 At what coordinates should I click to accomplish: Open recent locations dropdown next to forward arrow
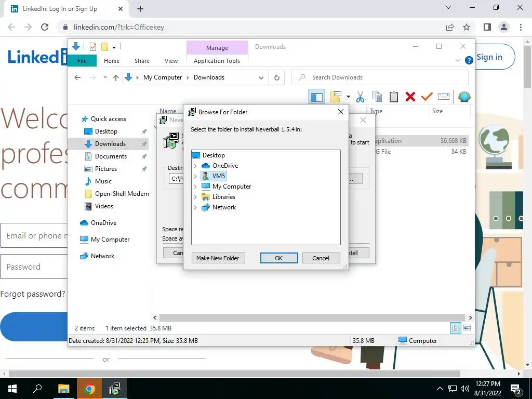[105, 77]
